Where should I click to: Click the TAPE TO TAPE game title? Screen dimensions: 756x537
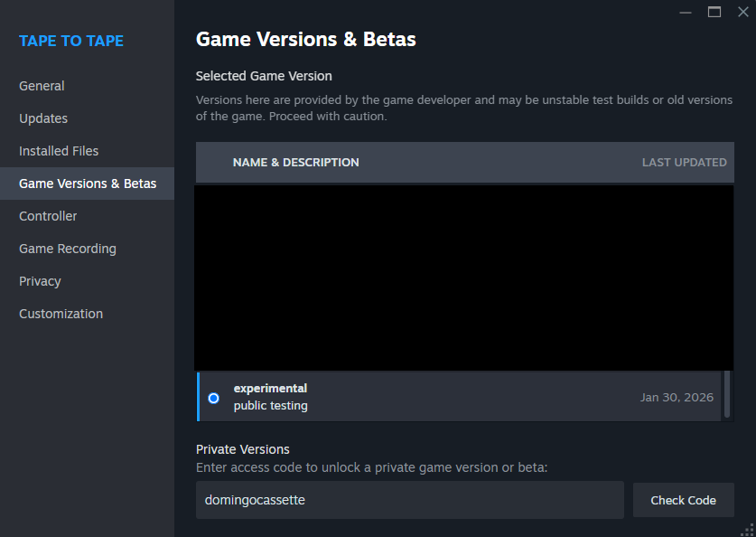click(x=71, y=41)
